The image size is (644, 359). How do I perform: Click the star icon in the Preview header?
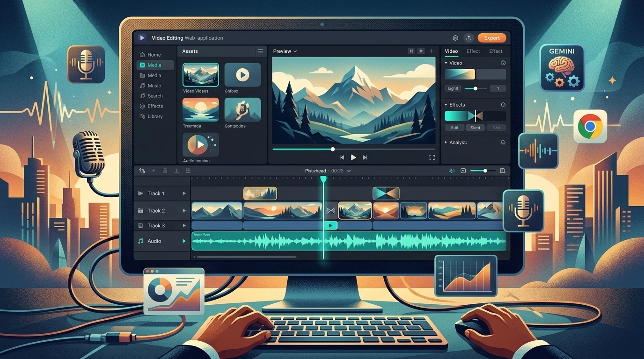pyautogui.click(x=421, y=51)
